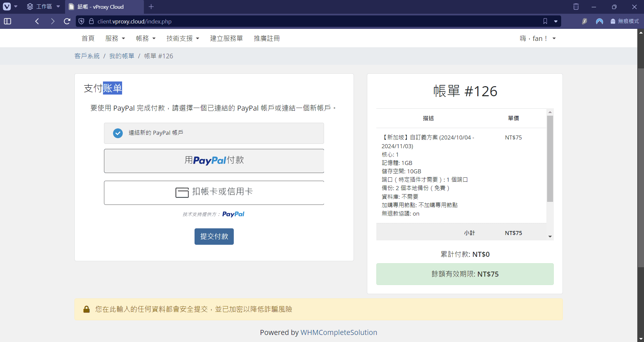Close the browser window
The width and height of the screenshot is (644, 342).
coord(634,7)
